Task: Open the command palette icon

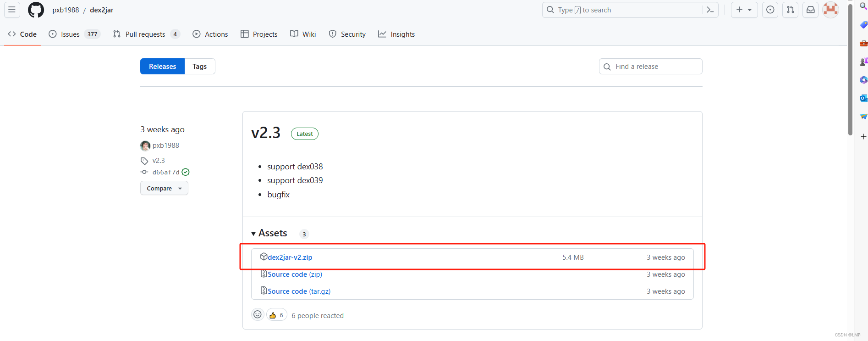Action: click(710, 10)
